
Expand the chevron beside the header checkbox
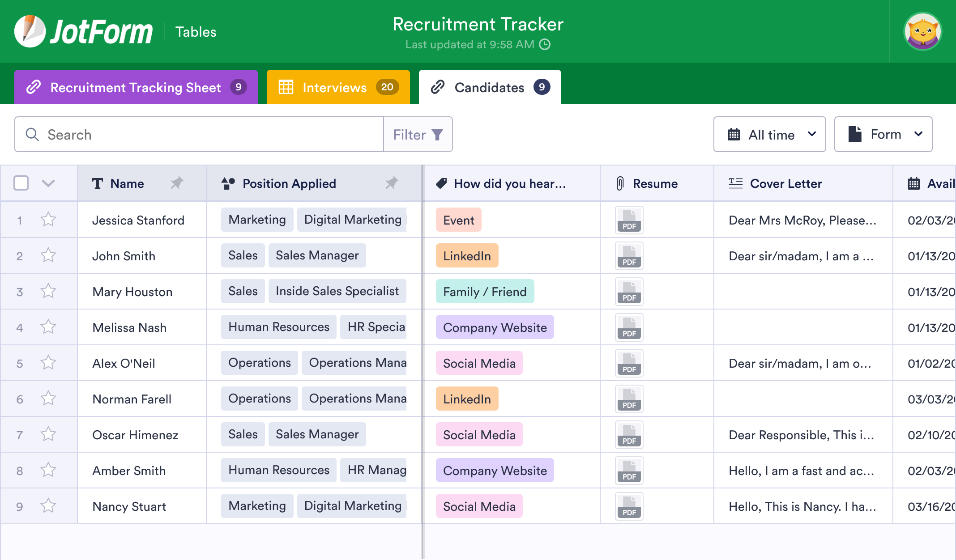[48, 183]
